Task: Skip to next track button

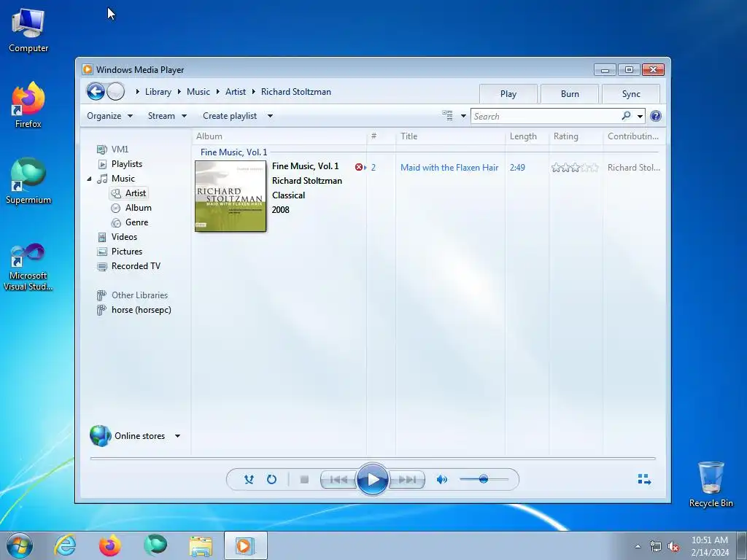Action: tap(407, 480)
